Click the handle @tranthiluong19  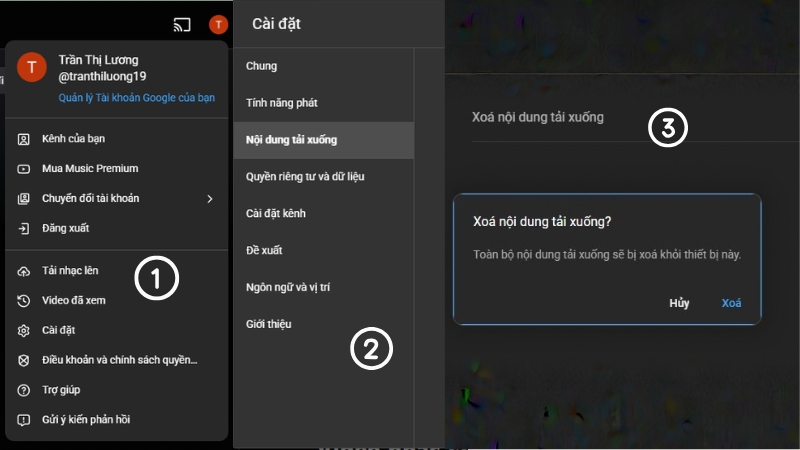click(102, 77)
